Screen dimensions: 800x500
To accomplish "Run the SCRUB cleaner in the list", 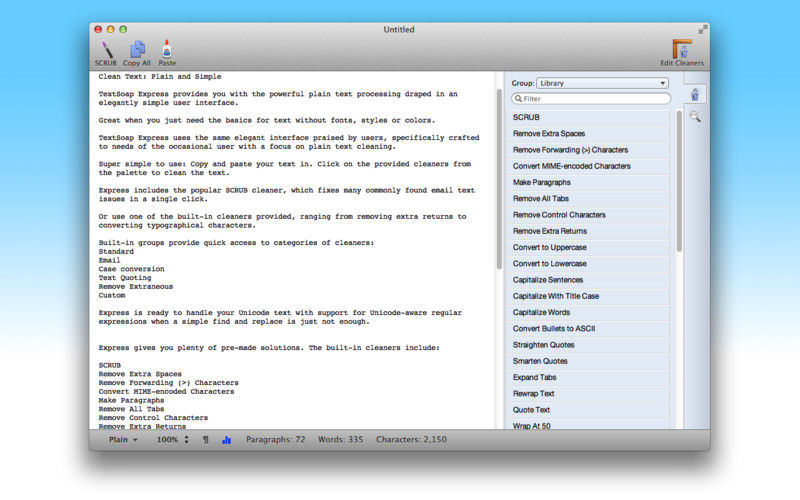I will 590,117.
